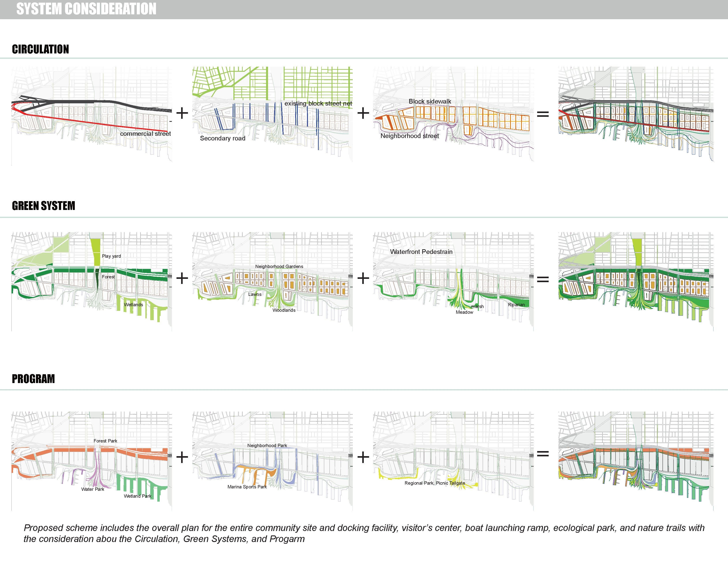Open the Block sidewalk orange diagram
This screenshot has width=728, height=563.
[453, 114]
